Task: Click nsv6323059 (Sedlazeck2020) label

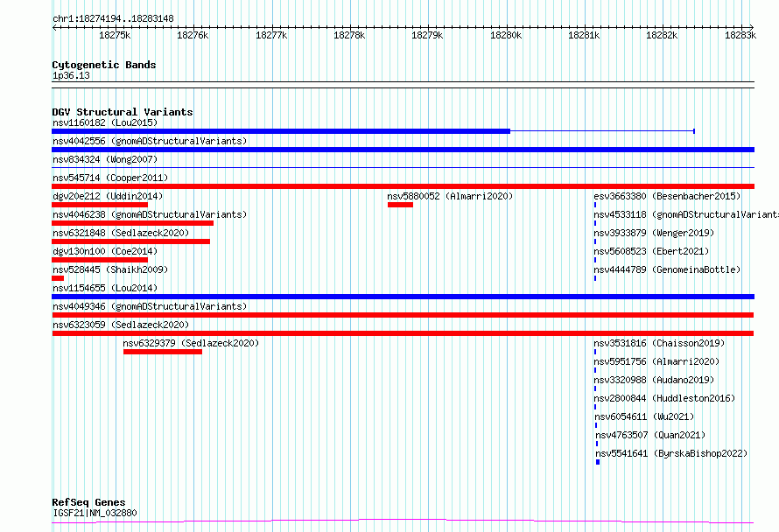Action: coord(121,325)
